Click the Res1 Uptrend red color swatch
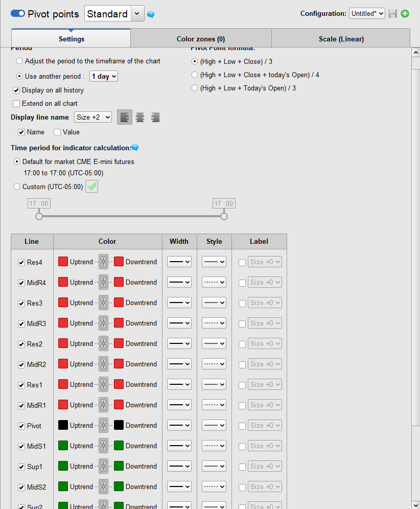Screen dimensions: 420x509 coord(63,385)
